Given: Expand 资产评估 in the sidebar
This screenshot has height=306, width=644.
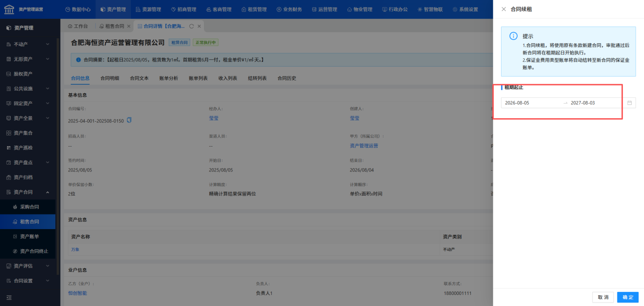Looking at the screenshot, I should tap(28, 266).
